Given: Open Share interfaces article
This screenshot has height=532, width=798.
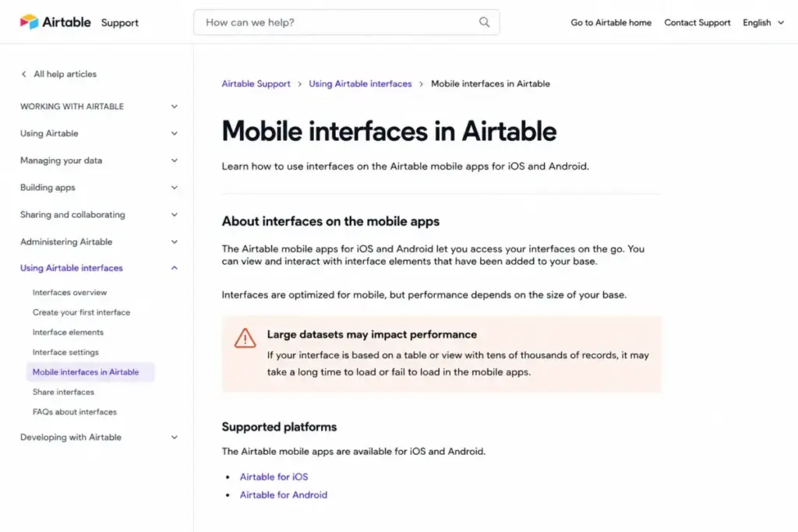Looking at the screenshot, I should click(64, 392).
